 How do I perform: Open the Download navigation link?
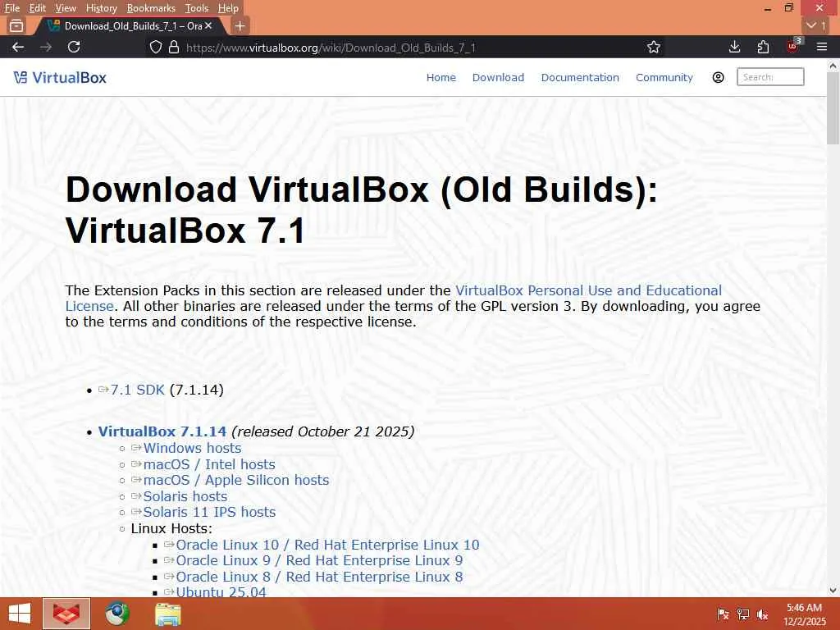498,77
